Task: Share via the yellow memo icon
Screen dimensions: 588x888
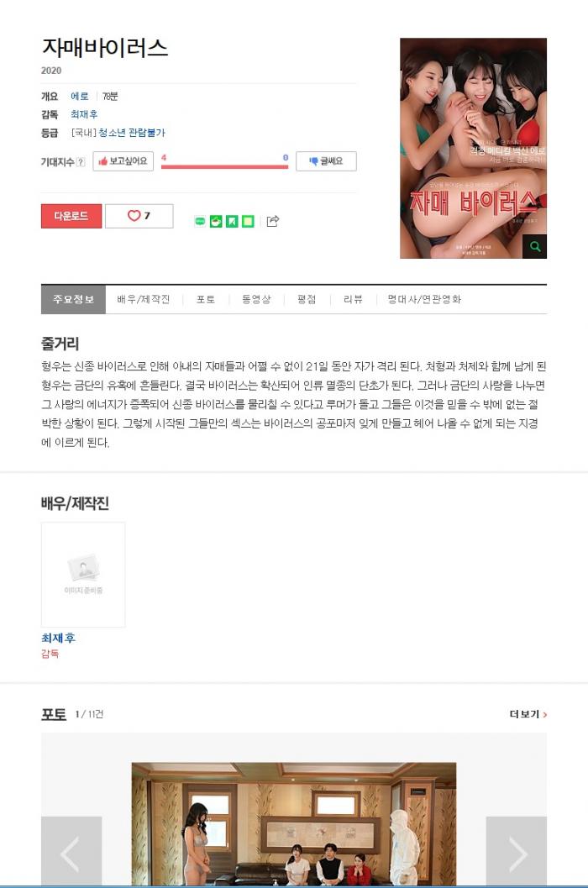Action: (x=248, y=222)
